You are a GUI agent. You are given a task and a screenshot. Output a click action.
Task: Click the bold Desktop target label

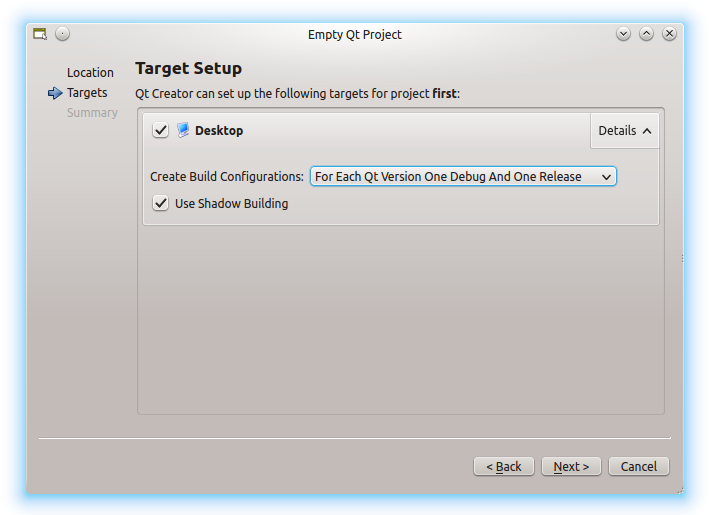point(219,131)
